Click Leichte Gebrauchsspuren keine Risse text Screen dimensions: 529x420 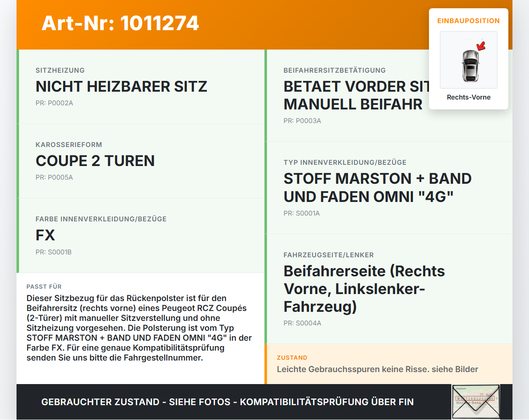(x=377, y=369)
